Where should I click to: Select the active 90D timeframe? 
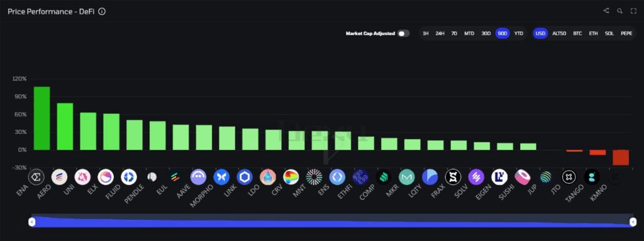tap(502, 33)
